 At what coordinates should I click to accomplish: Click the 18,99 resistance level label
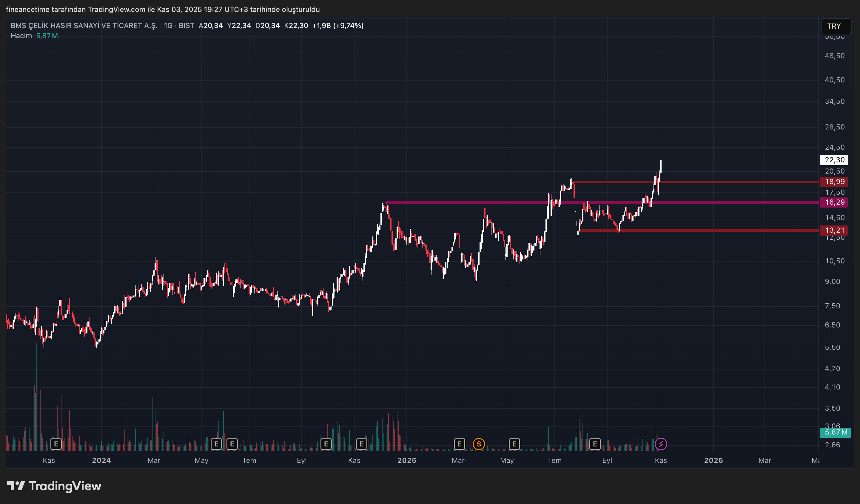pyautogui.click(x=834, y=182)
